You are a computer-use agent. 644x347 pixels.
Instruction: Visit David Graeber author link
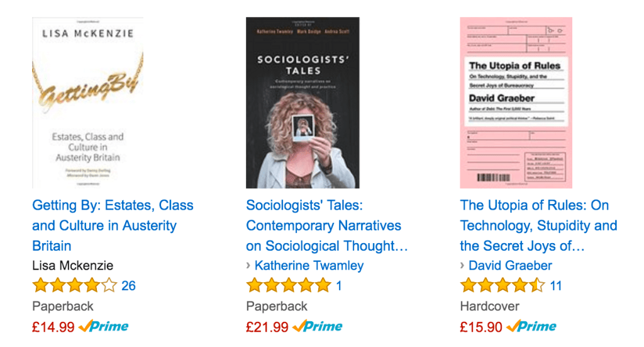(511, 266)
